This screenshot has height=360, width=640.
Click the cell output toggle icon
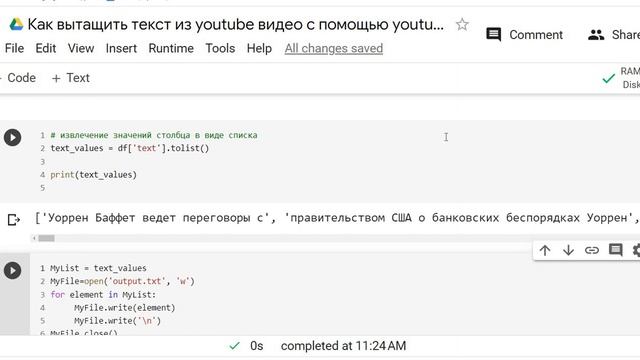coord(13,220)
